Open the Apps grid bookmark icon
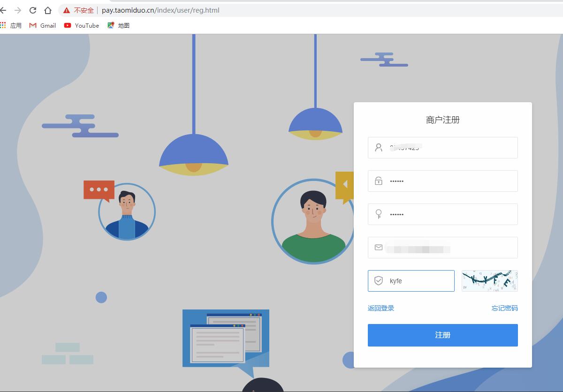The width and height of the screenshot is (563, 392). (4, 25)
